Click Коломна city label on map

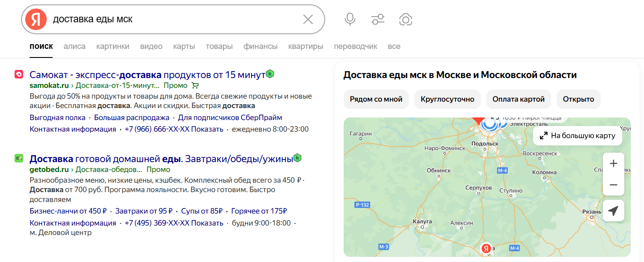[544, 172]
